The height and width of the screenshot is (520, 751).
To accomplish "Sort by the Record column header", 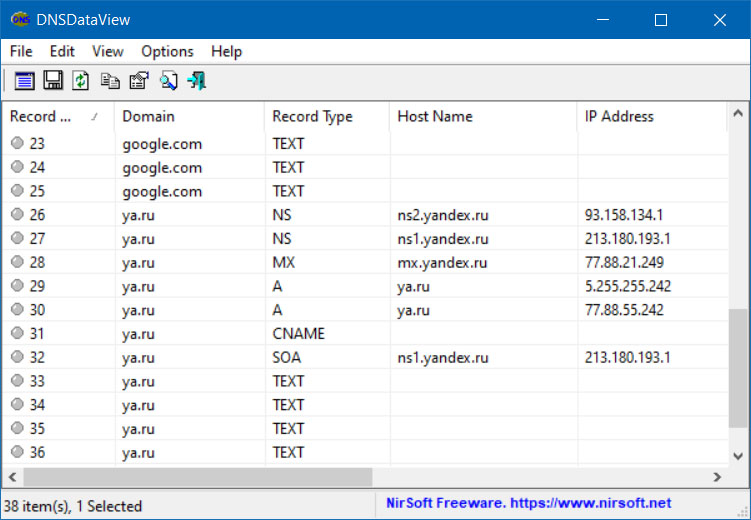I will pyautogui.click(x=58, y=116).
